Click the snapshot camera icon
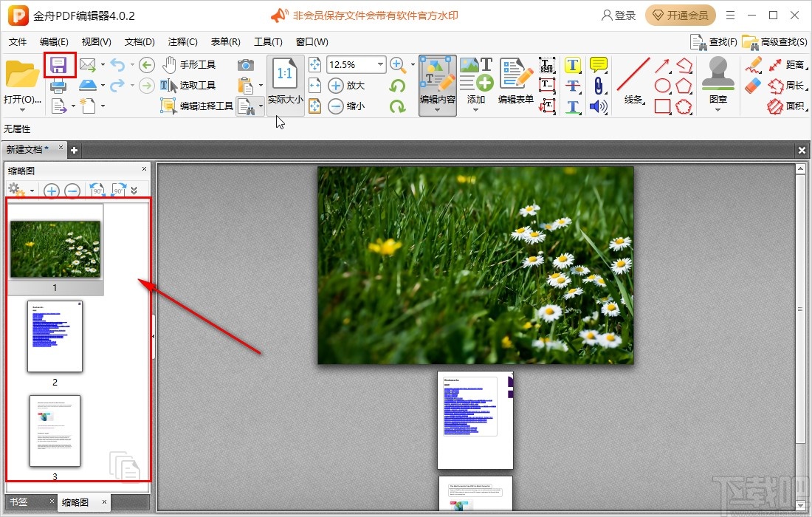This screenshot has width=812, height=517. pyautogui.click(x=246, y=65)
